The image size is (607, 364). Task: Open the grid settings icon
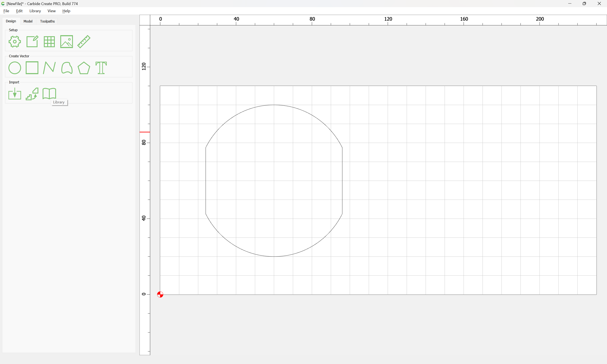click(x=49, y=41)
